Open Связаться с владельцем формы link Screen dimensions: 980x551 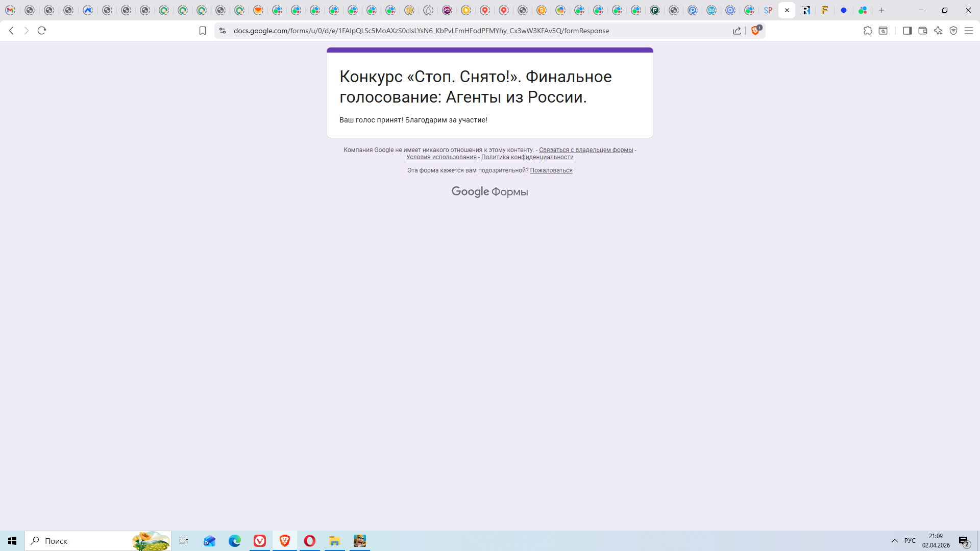(585, 150)
